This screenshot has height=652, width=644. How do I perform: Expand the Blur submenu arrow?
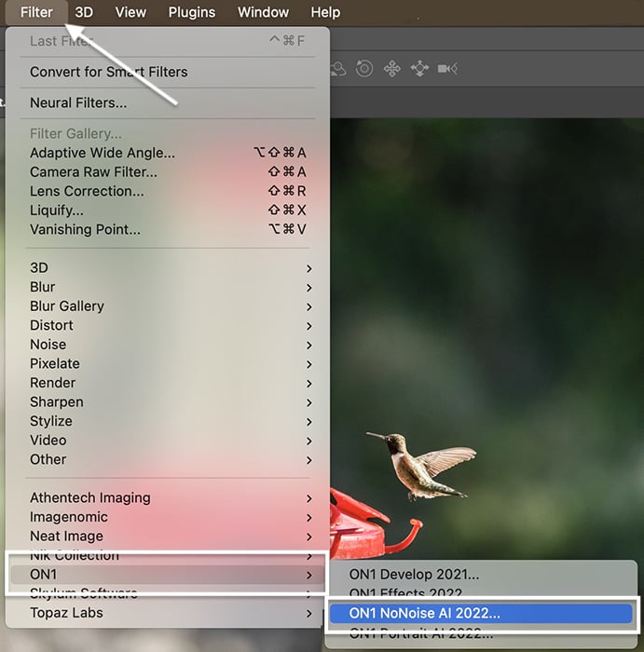click(309, 287)
